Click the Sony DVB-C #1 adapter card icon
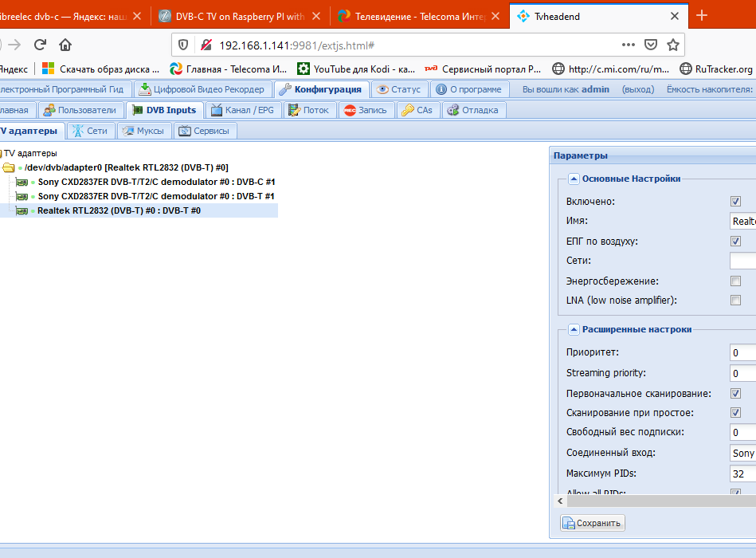The height and width of the screenshot is (558, 756). tap(22, 182)
